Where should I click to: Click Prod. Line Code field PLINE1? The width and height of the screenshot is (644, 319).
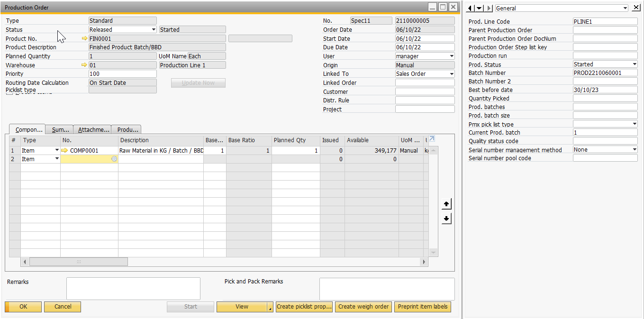pyautogui.click(x=605, y=21)
